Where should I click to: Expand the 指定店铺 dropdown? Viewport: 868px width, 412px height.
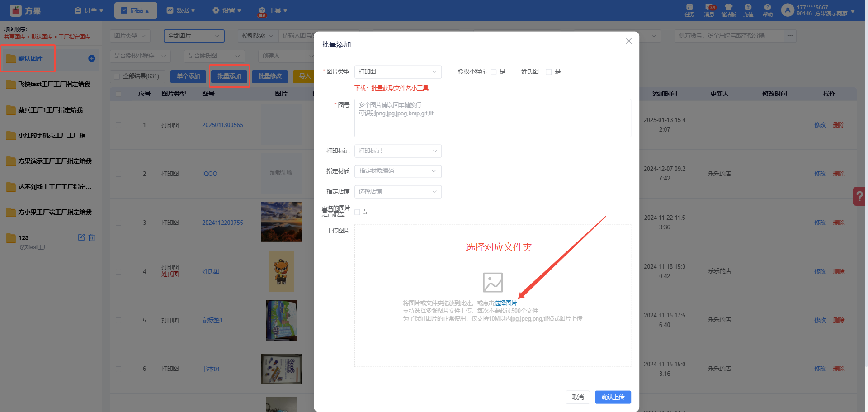click(398, 192)
